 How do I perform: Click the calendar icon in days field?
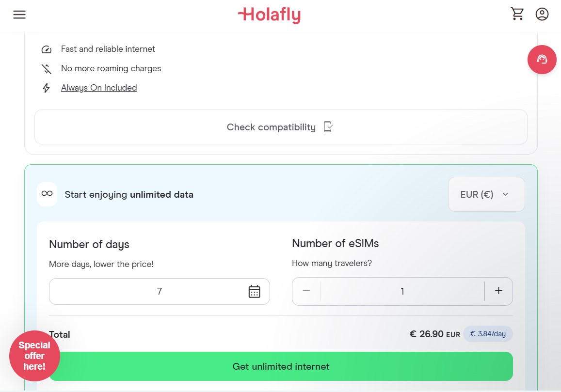(x=254, y=291)
